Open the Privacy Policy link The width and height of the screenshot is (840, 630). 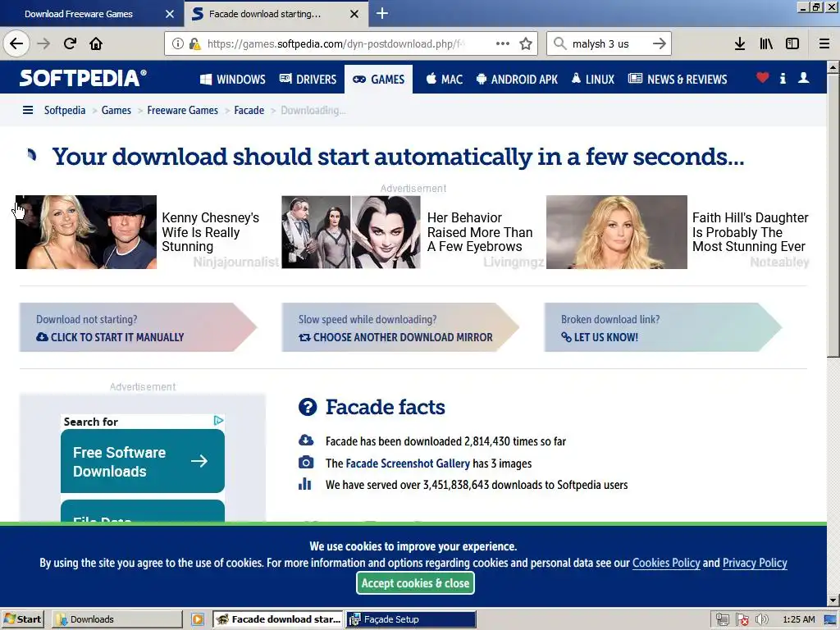755,563
